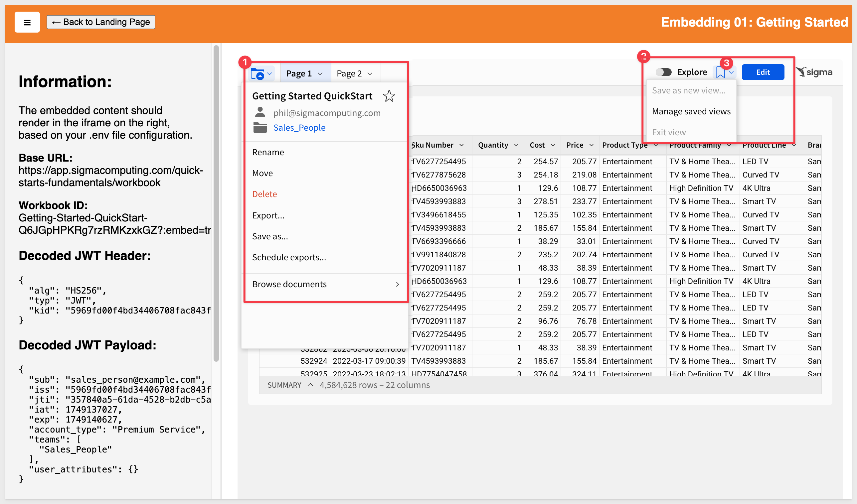Click the folder icon beside Sales_People
The image size is (857, 504).
click(260, 128)
